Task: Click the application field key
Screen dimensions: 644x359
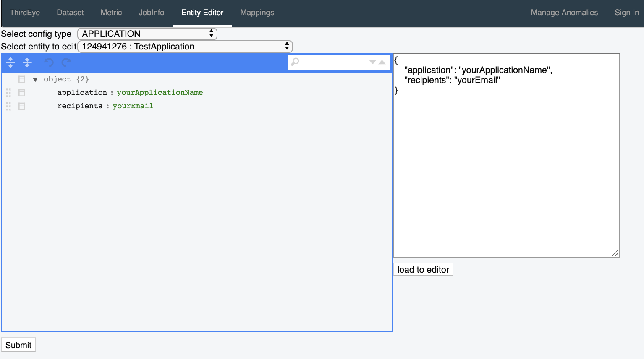Action: pyautogui.click(x=82, y=93)
